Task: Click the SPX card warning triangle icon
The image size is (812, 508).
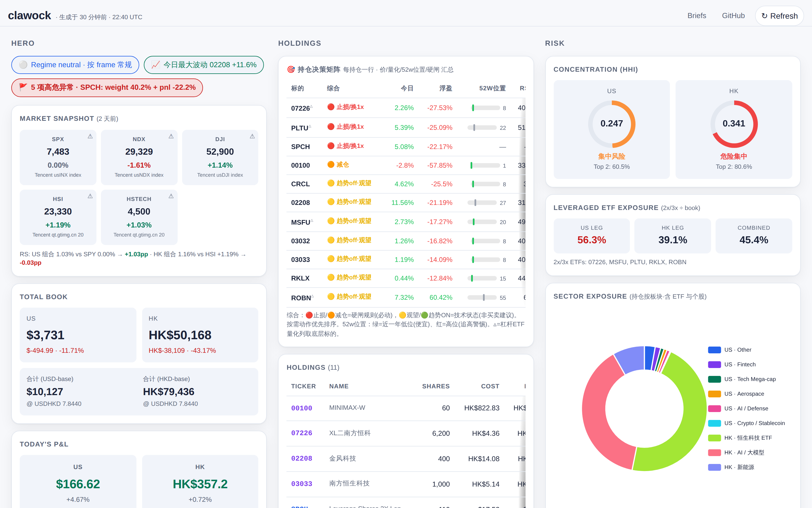Action: pos(90,136)
